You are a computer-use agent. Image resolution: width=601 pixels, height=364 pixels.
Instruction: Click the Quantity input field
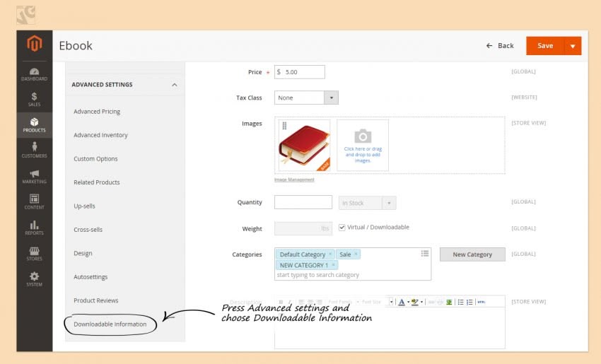(303, 202)
